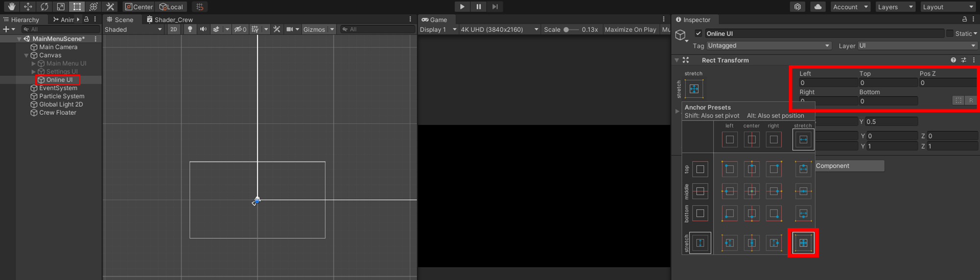Expand Main Menu UI object
This screenshot has width=980, height=280.
click(x=33, y=64)
